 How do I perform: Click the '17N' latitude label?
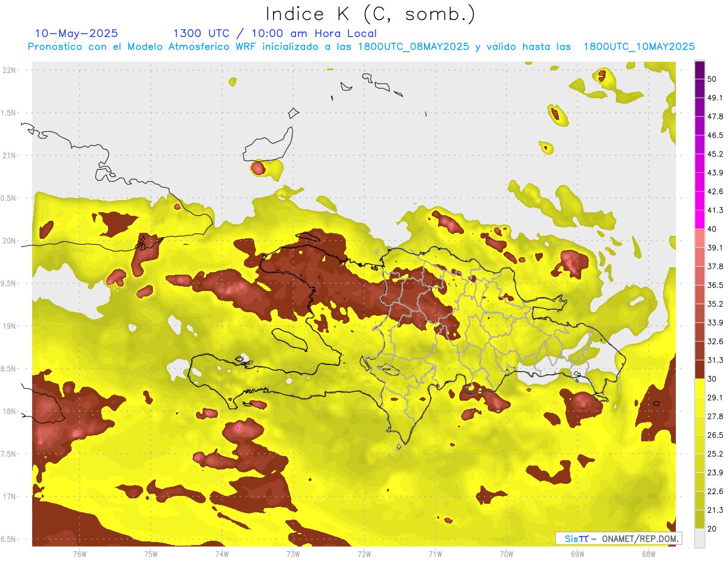click(10, 497)
